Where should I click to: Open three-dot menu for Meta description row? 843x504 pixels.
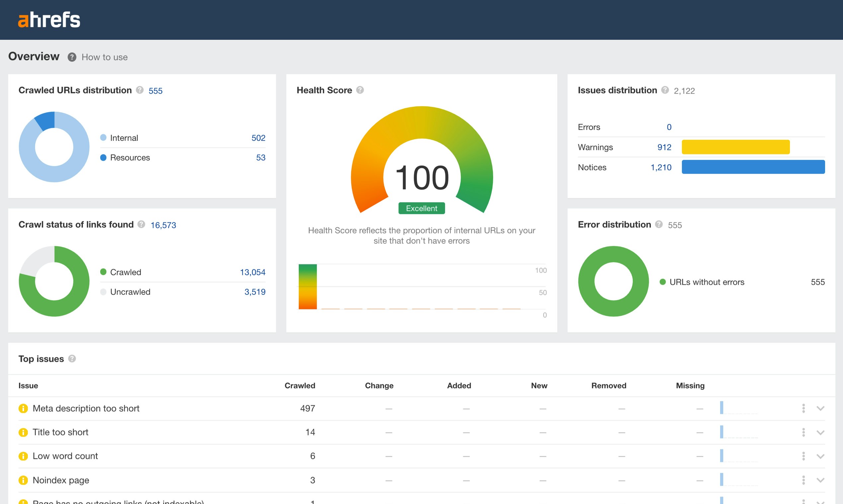click(803, 408)
